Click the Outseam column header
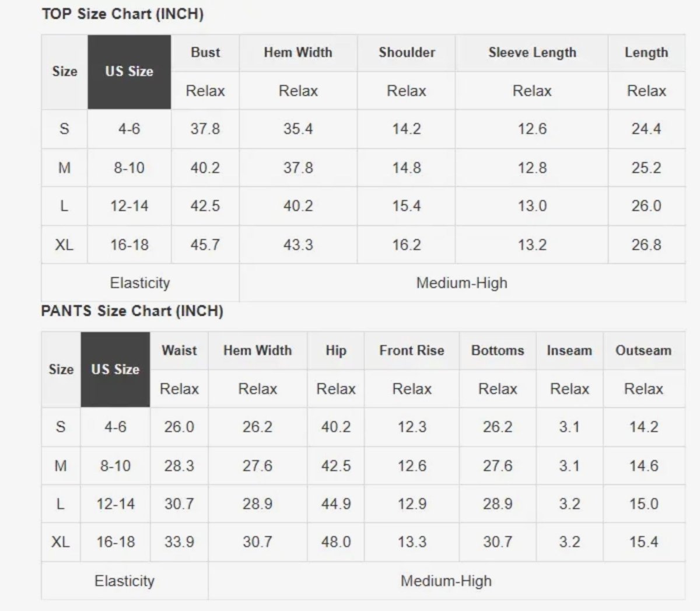 coord(643,351)
